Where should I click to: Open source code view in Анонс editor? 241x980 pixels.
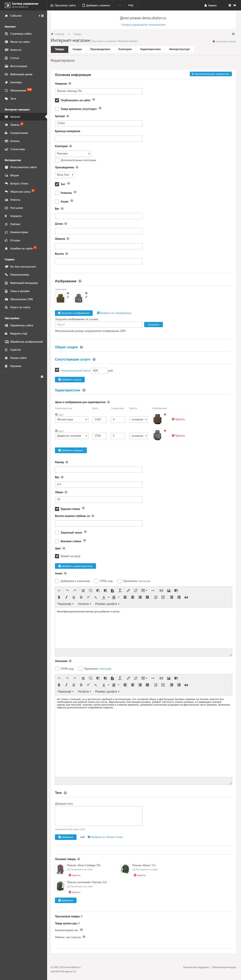tap(59, 590)
